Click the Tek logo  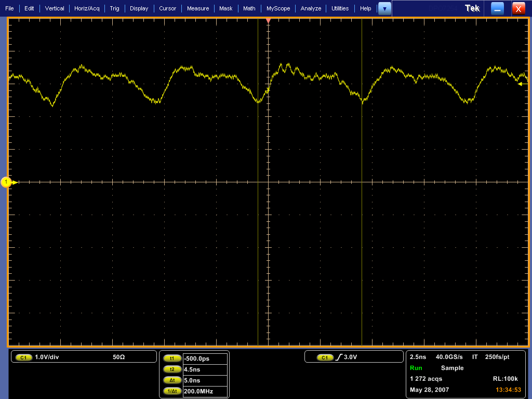pos(472,8)
